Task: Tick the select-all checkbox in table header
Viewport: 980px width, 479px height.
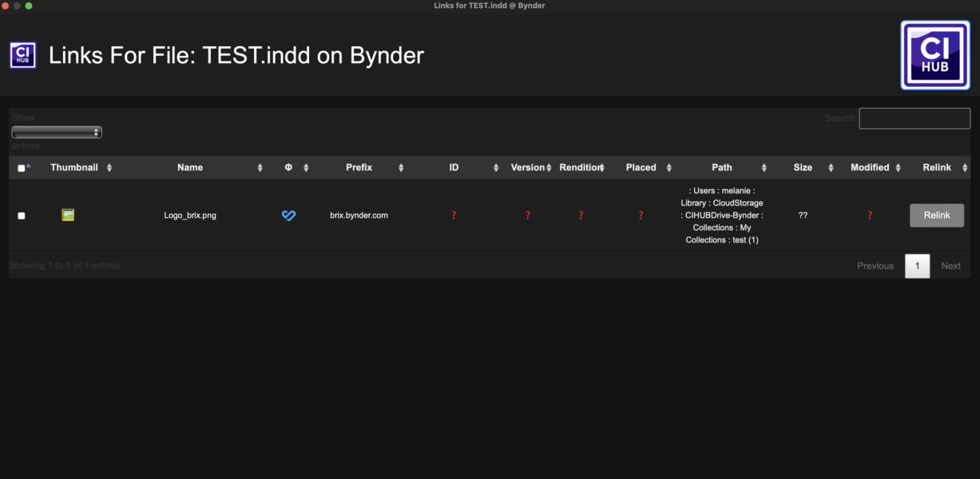Action: coord(22,168)
